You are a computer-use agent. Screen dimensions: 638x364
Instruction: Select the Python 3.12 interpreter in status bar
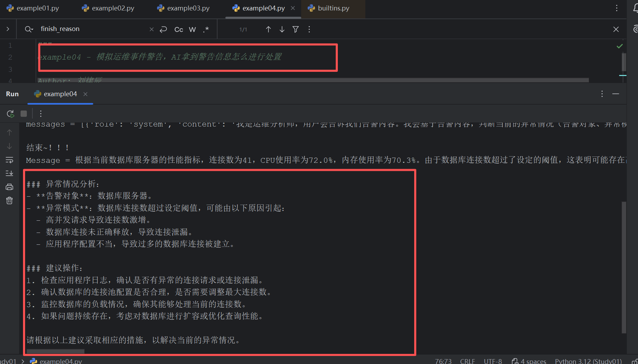tap(588, 361)
